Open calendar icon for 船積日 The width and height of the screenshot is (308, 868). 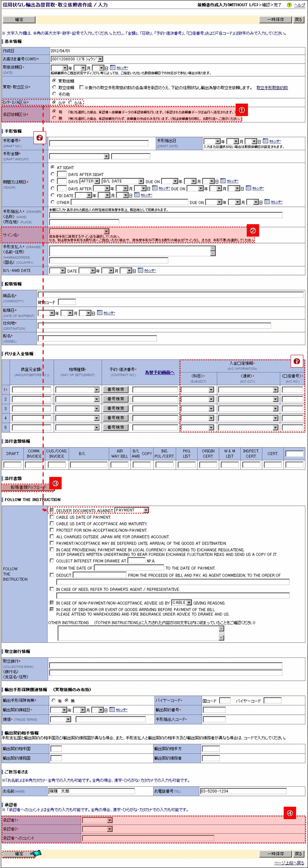[100, 313]
